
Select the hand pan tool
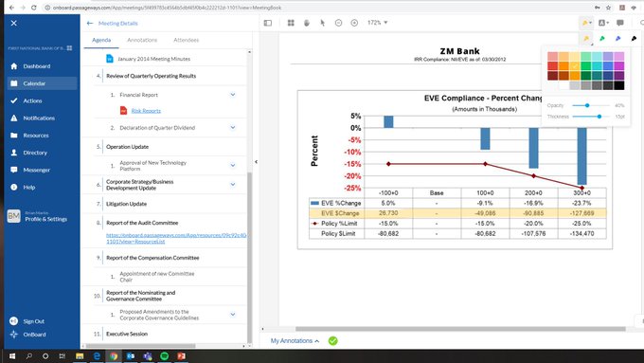click(307, 23)
